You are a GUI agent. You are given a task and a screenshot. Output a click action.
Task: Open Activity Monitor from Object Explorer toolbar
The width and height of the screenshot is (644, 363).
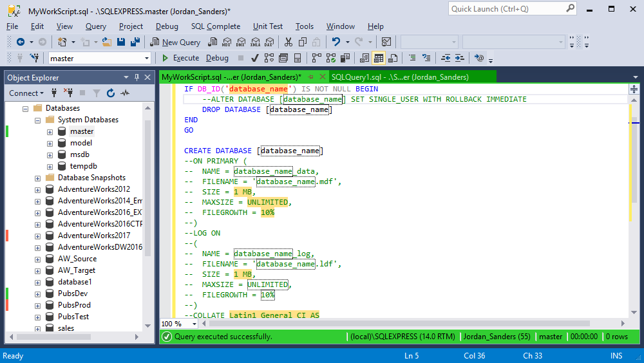(125, 93)
